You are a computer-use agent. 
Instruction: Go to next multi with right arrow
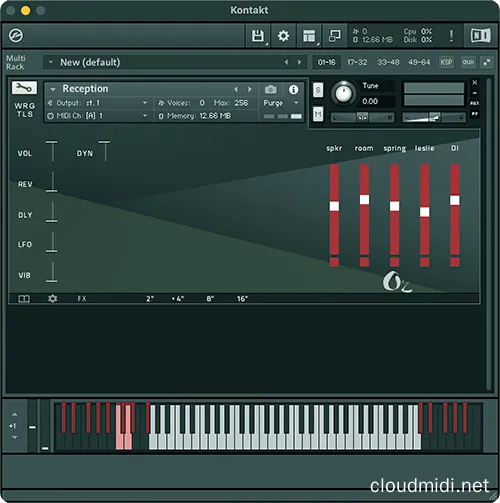pos(299,62)
